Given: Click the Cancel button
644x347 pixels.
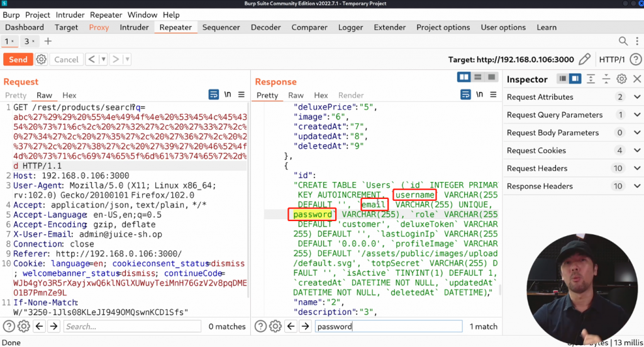Looking at the screenshot, I should tap(66, 59).
